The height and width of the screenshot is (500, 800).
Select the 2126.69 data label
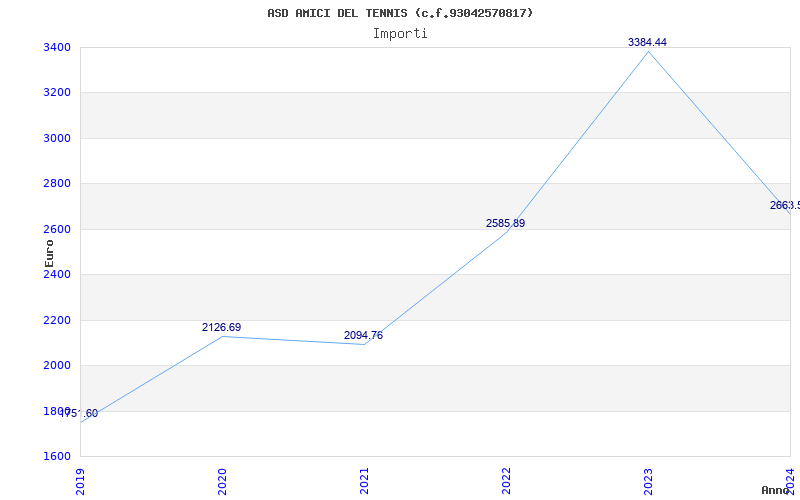click(x=221, y=328)
